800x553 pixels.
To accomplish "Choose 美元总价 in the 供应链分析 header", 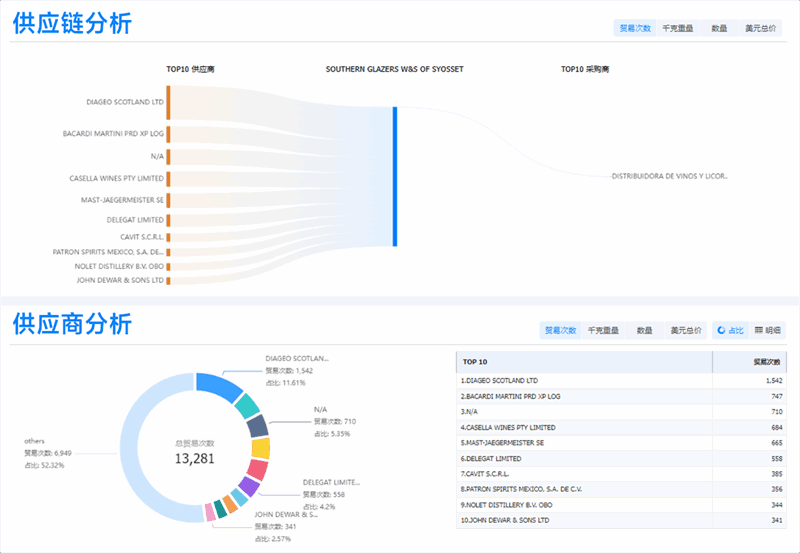I will pyautogui.click(x=760, y=28).
